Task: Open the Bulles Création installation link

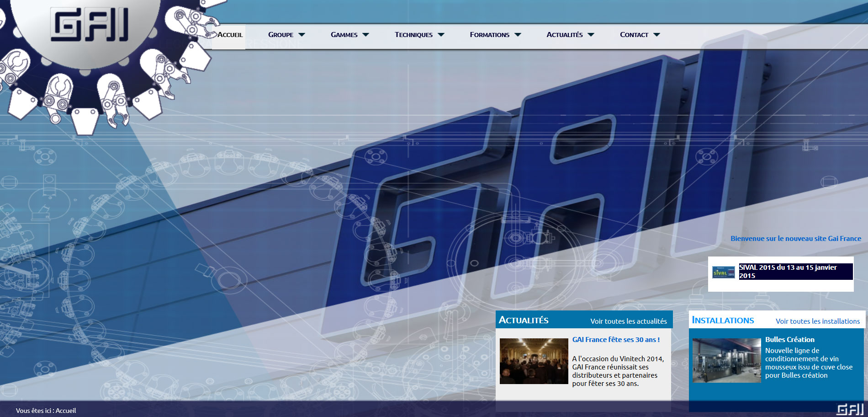Action: click(x=789, y=340)
